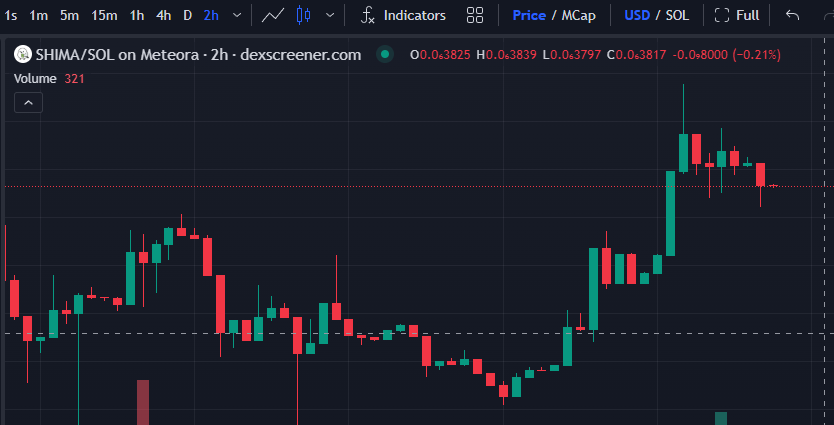Click the Volume indicator label
Screen dimensions: 834x425
click(x=35, y=79)
